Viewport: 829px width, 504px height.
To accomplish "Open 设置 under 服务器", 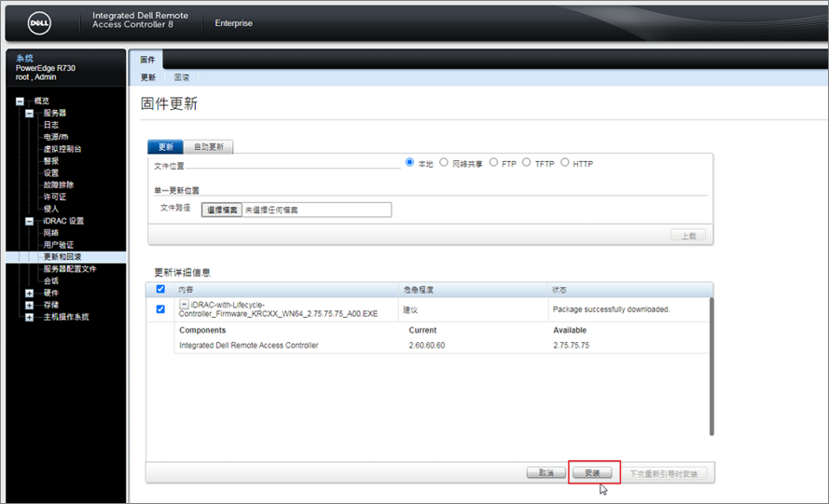I will pos(50,172).
